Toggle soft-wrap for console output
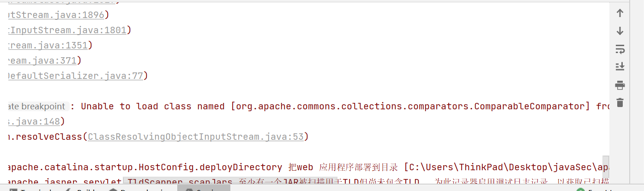 620,49
